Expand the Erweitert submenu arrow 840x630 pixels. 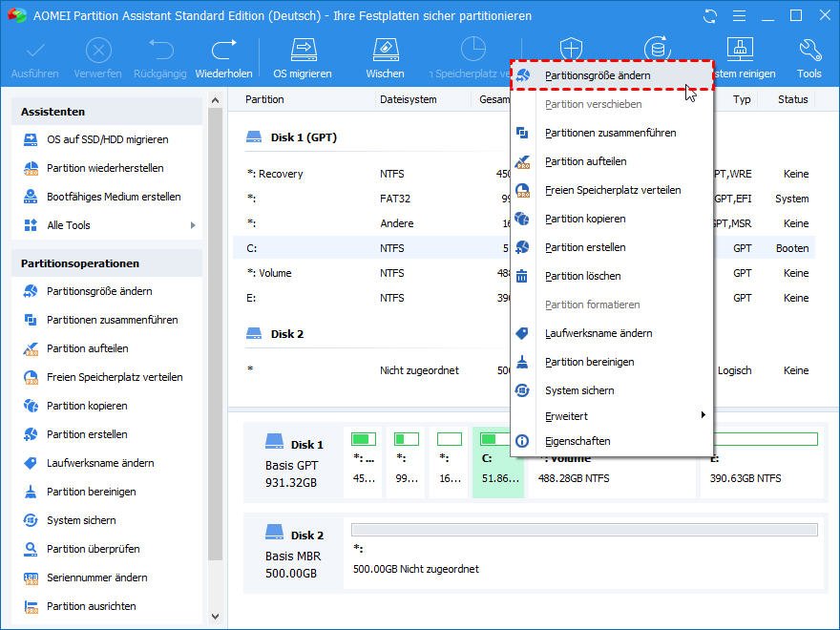703,415
